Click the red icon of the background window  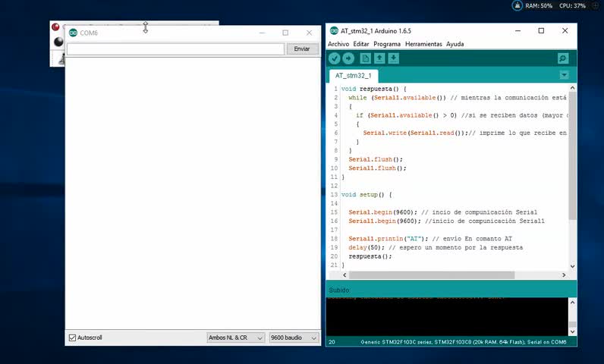[x=55, y=27]
